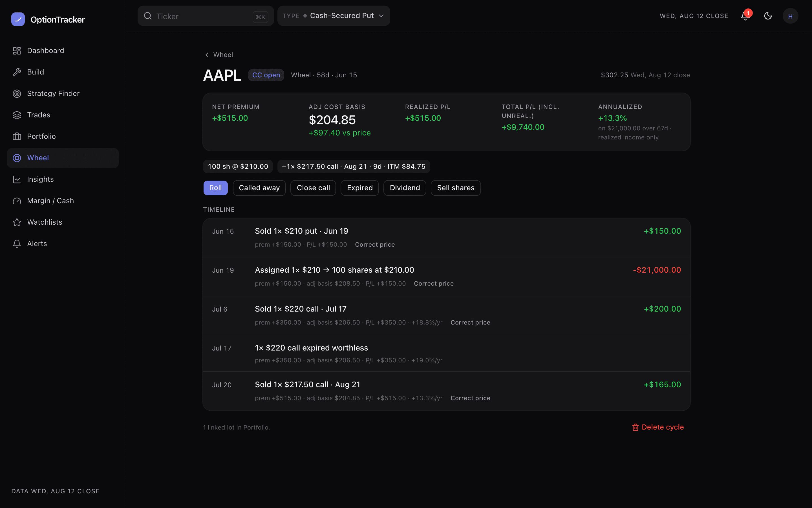The image size is (812, 508).
Task: Click Correct price on Jun 19 assignment
Action: (434, 284)
